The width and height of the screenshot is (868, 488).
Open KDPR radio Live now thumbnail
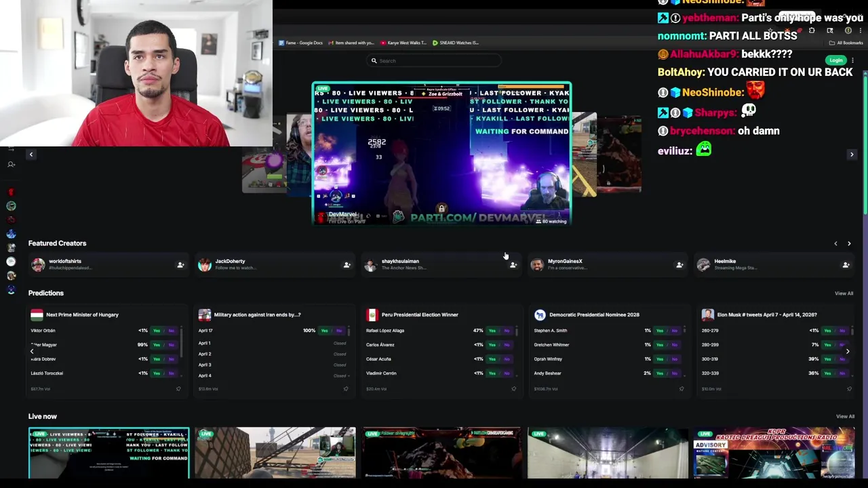pyautogui.click(x=774, y=453)
